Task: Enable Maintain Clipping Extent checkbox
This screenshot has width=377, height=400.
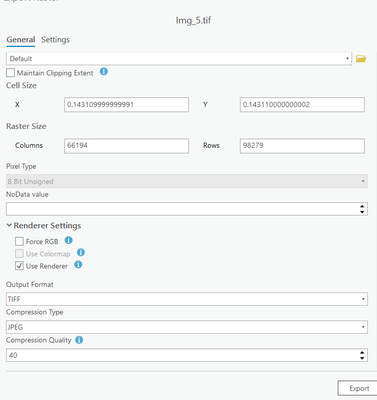Action: tap(10, 73)
